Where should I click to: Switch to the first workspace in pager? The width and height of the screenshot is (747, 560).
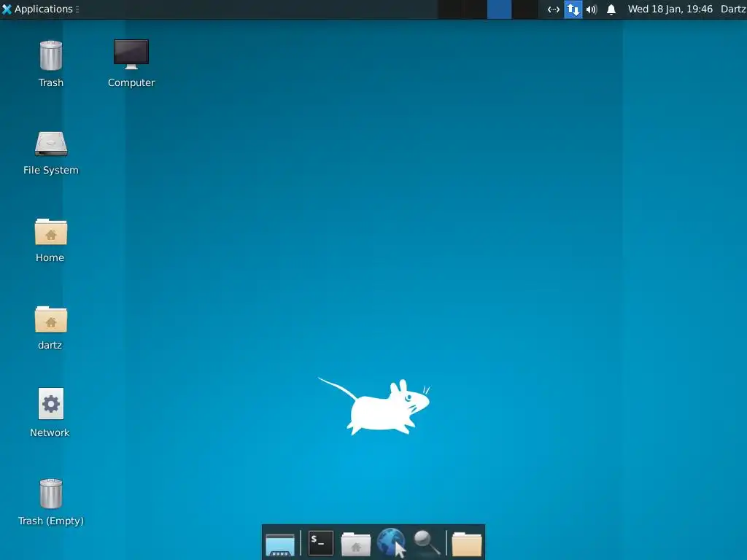click(450, 9)
